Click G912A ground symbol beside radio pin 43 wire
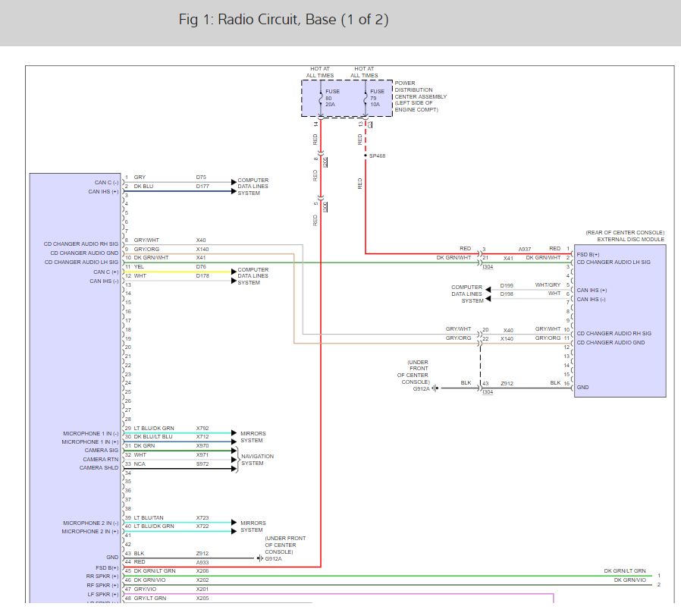681x616 pixels. pyautogui.click(x=260, y=559)
